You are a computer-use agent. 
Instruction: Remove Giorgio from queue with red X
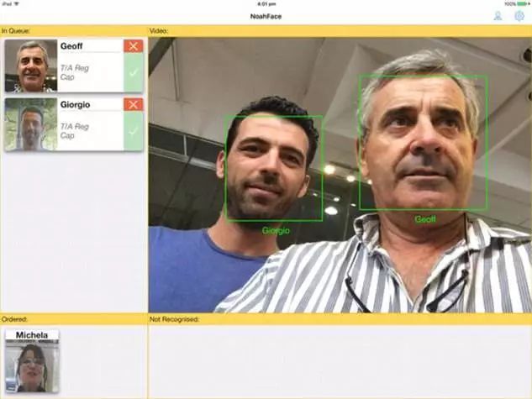(x=133, y=104)
